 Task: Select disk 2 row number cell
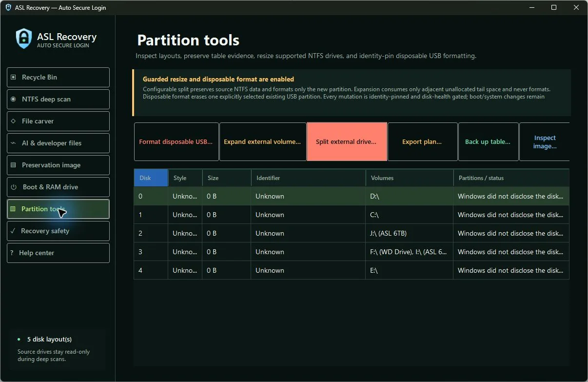(x=151, y=233)
